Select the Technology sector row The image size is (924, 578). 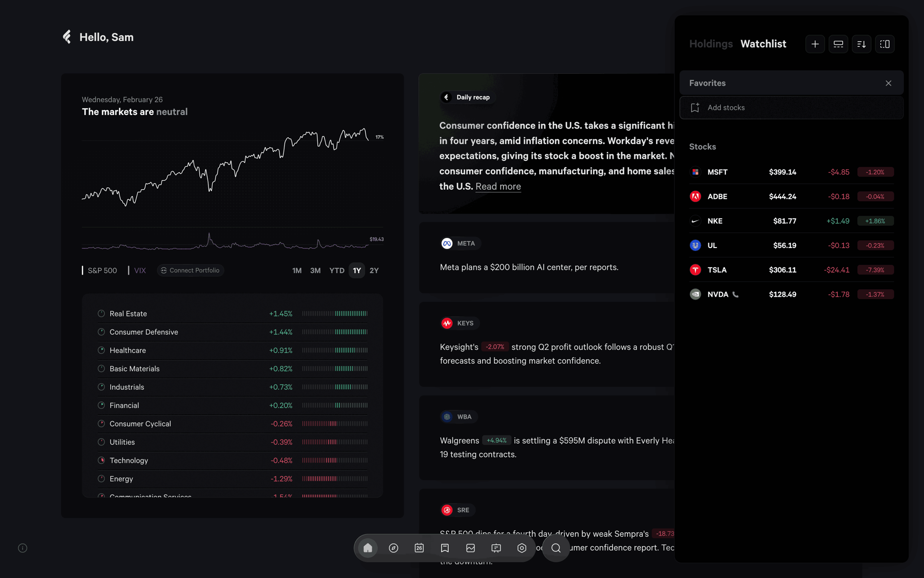[x=232, y=460]
